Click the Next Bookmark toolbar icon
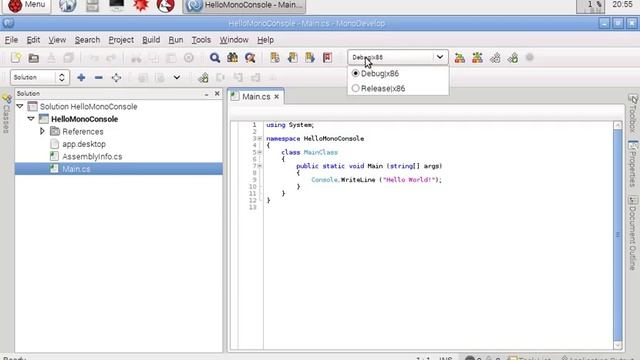The height and width of the screenshot is (360, 640). 310,58
